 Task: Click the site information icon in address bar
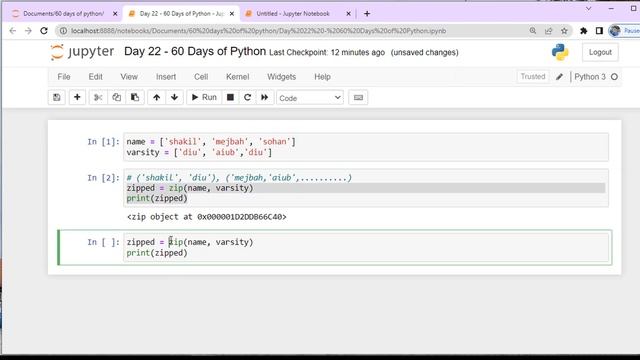[63, 31]
